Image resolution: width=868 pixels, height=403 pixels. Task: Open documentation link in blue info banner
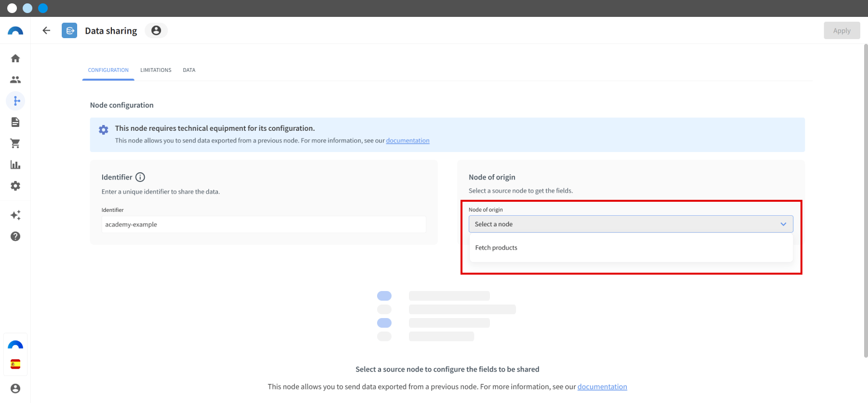coord(407,140)
